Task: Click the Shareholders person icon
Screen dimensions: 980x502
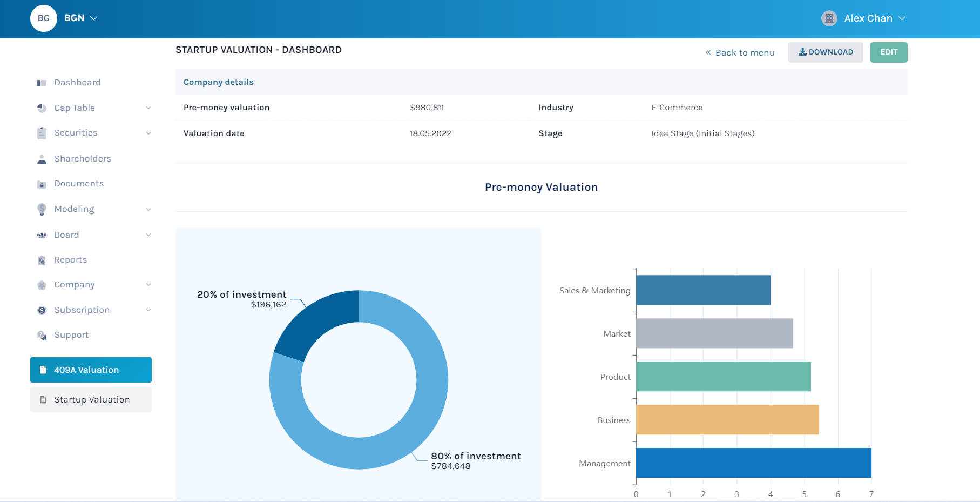Action: tap(42, 158)
